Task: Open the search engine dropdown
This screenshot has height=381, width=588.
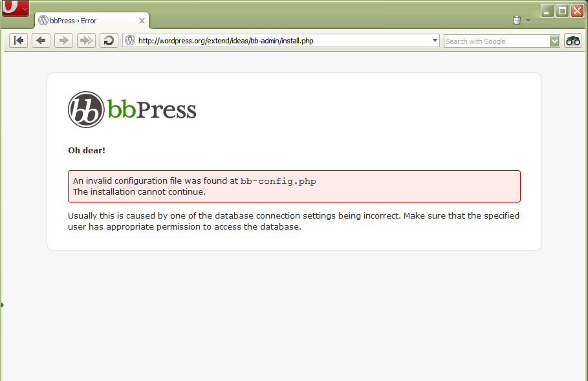Action: 554,41
